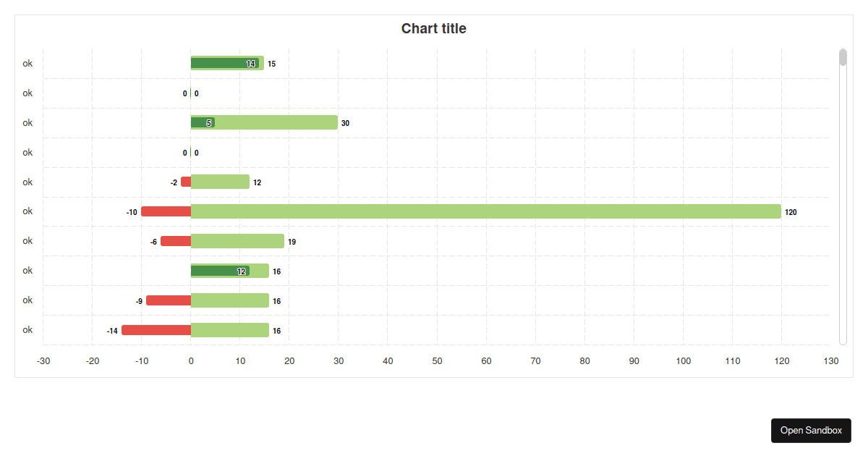Click the Open Sandbox button
Image resolution: width=868 pixels, height=456 pixels.
tap(811, 431)
